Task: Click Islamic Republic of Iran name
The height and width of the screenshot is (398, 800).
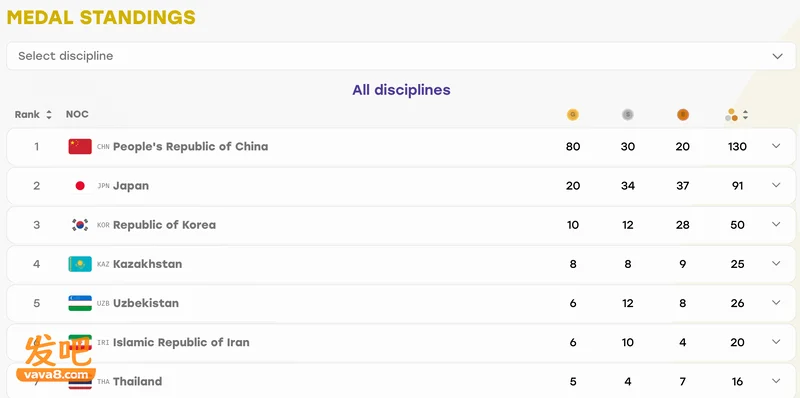Action: [181, 342]
